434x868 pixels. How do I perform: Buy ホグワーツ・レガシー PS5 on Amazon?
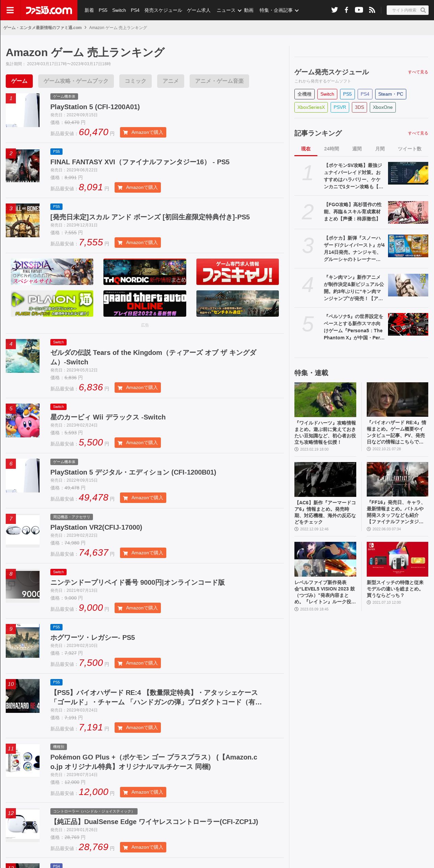[138, 663]
